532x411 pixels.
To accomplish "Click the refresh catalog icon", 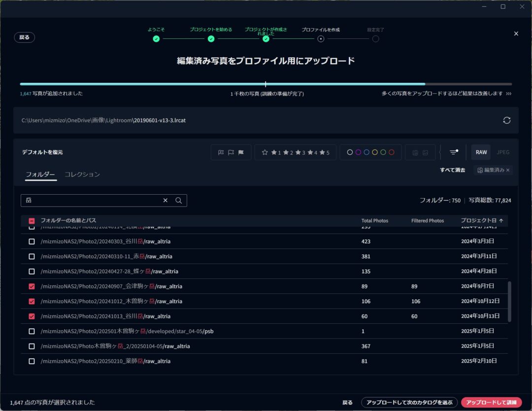I will pos(506,120).
